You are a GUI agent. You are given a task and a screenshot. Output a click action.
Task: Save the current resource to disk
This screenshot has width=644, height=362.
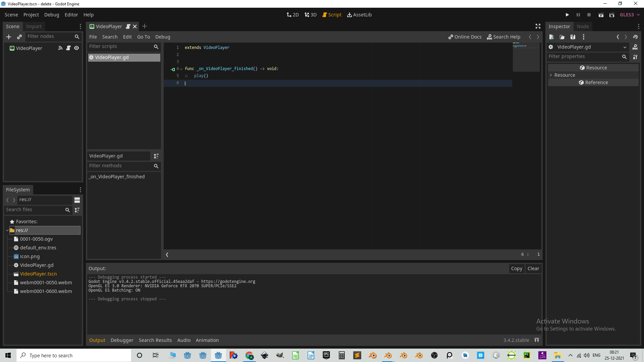[x=573, y=37]
